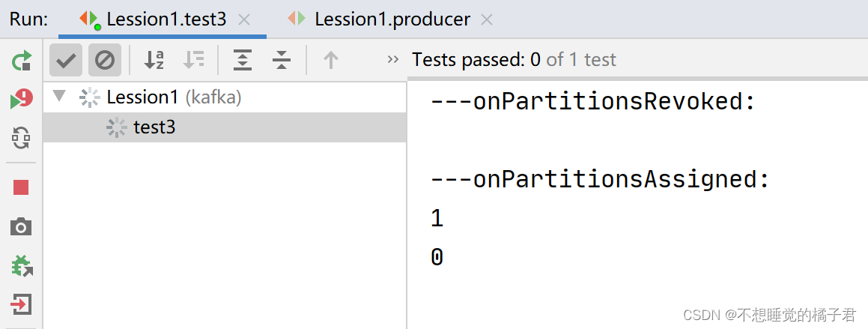The width and height of the screenshot is (868, 329).
Task: Expand all test tree nodes
Action: point(243,60)
